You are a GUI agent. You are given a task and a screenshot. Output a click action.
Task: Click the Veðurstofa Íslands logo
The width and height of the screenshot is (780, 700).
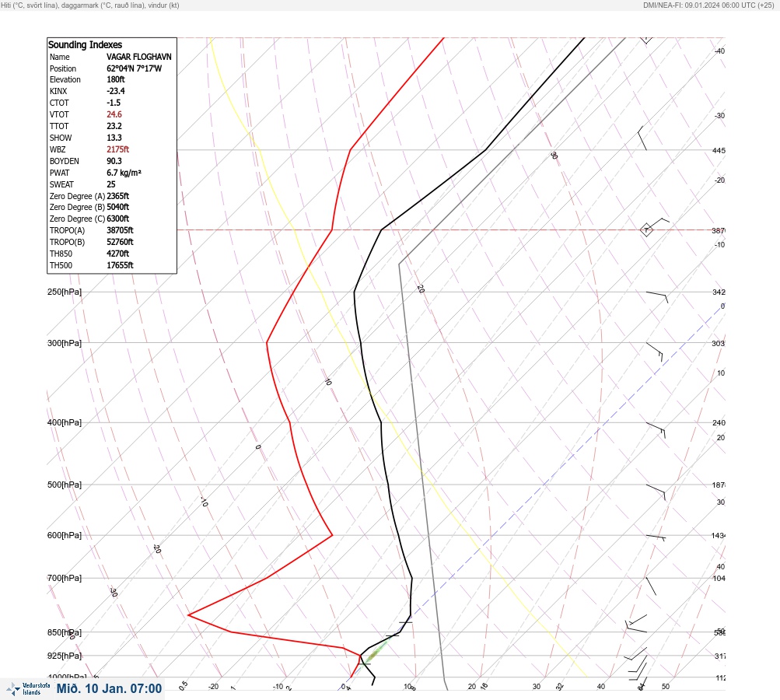tap(28, 689)
